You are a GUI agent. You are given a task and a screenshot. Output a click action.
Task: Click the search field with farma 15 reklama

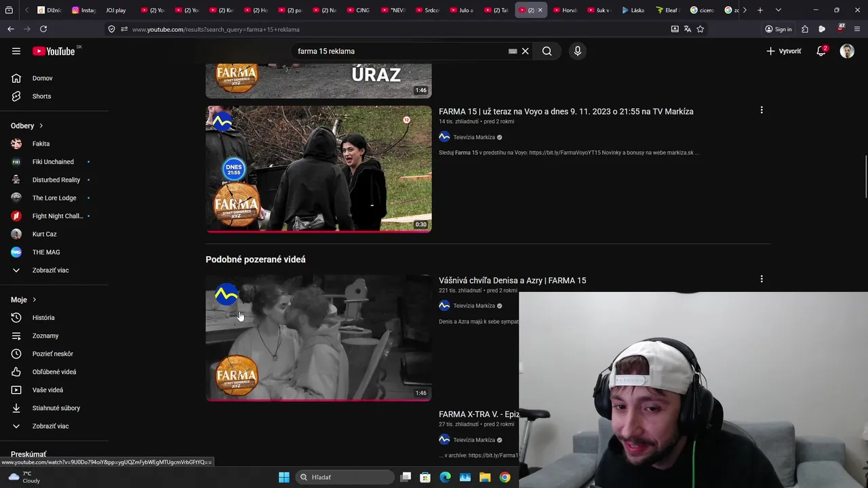tap(400, 51)
